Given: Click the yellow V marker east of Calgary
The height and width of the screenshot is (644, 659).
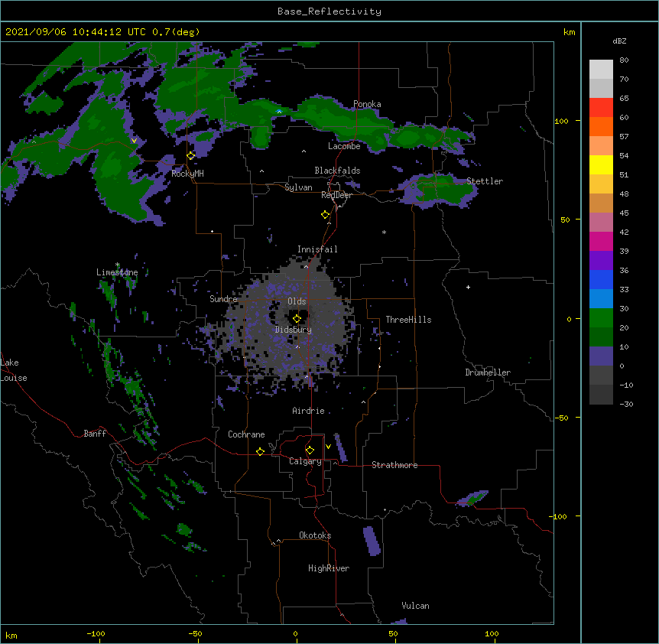Looking at the screenshot, I should [328, 447].
